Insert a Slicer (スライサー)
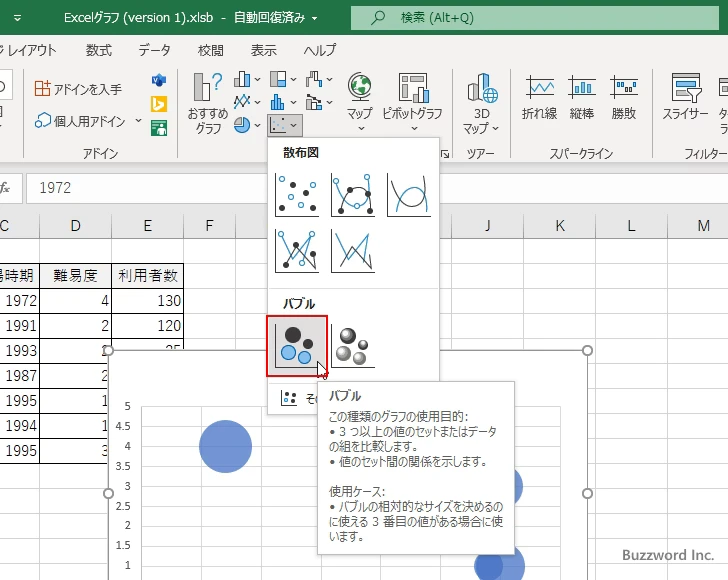 coord(685,98)
